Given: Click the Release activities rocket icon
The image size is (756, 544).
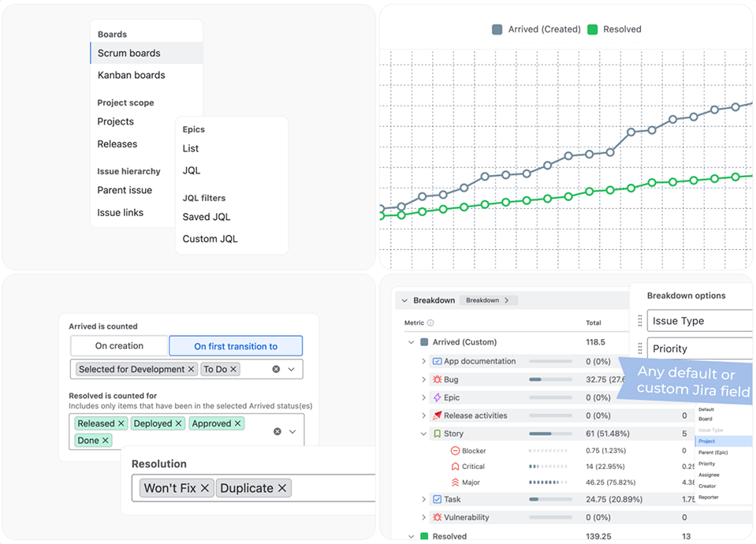Looking at the screenshot, I should point(438,415).
